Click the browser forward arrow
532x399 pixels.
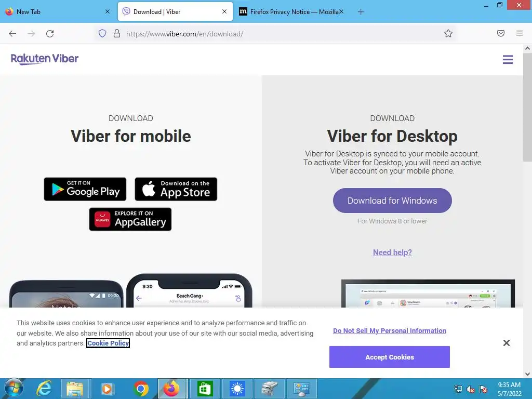(x=31, y=34)
